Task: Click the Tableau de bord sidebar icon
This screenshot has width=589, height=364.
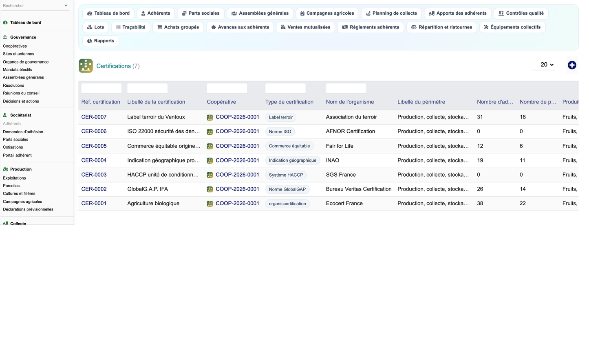Action: 5,23
